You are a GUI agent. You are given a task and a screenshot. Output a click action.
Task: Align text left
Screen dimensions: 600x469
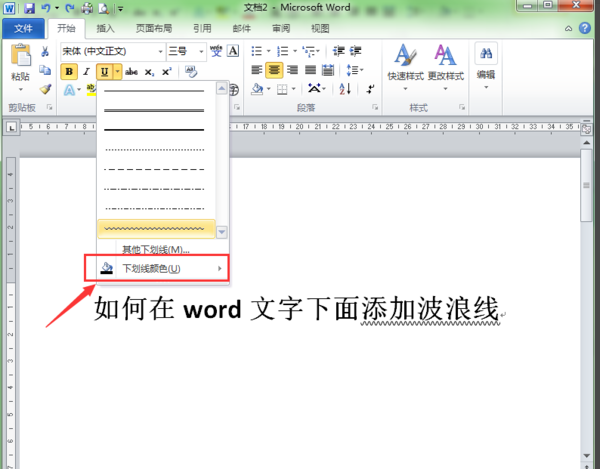(x=256, y=70)
